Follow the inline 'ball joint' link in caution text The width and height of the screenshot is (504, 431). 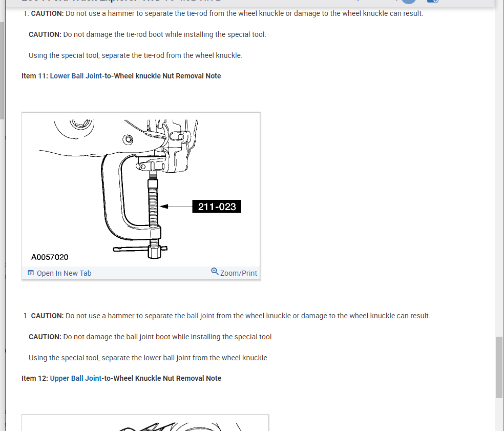pyautogui.click(x=201, y=316)
